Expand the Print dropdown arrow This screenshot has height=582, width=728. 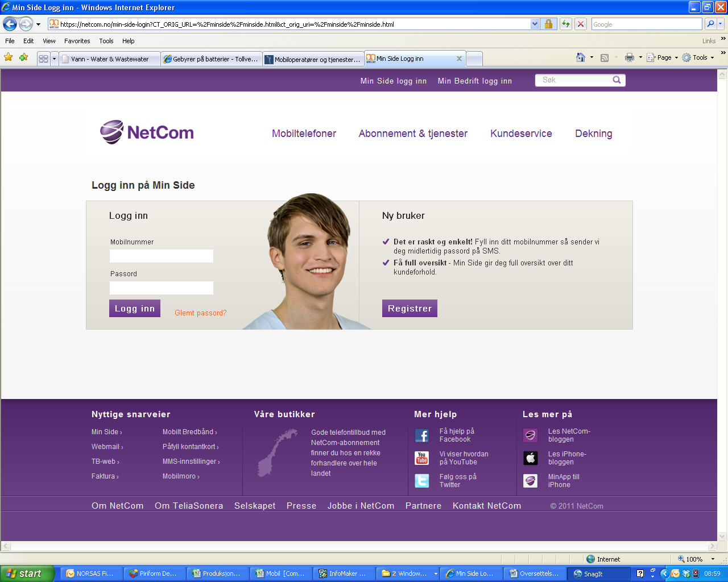coord(640,57)
